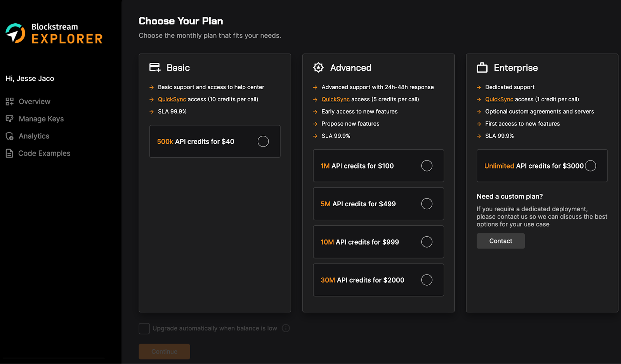Go to Manage Keys in sidebar
Image resolution: width=621 pixels, height=364 pixels.
click(x=41, y=119)
